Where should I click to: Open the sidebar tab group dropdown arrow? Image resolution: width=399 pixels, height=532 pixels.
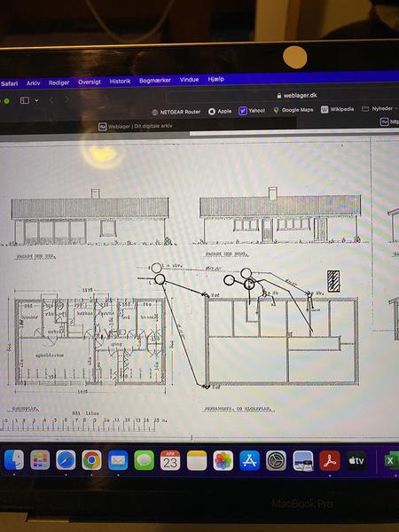point(36,101)
